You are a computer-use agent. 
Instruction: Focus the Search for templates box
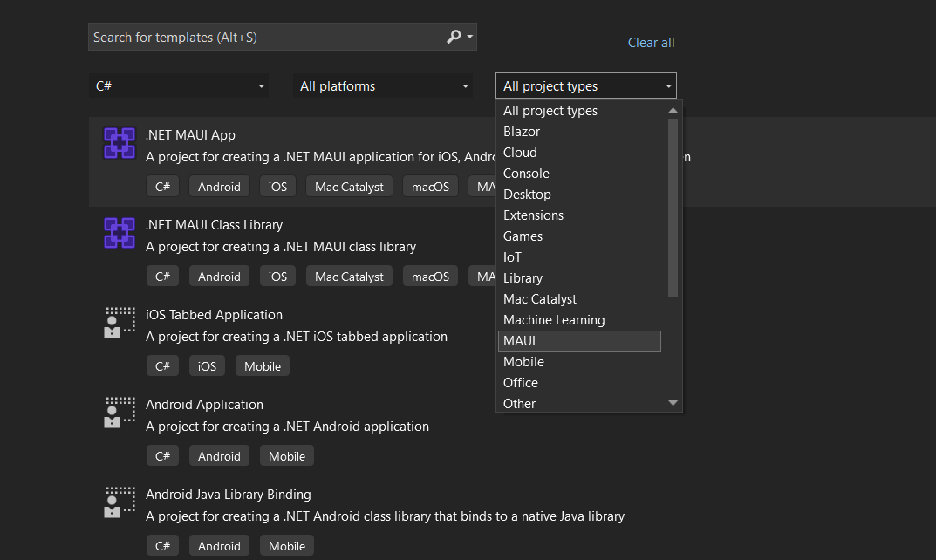283,37
